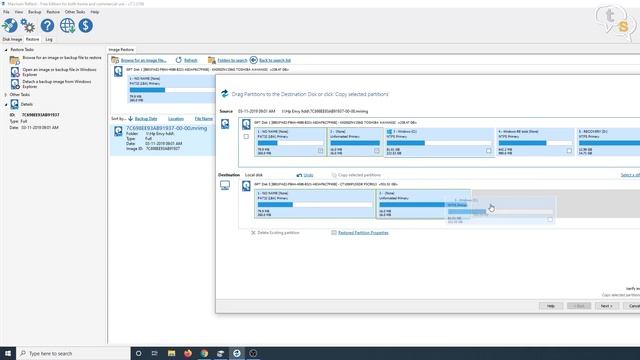The width and height of the screenshot is (640, 360).
Task: Expand the Other Tasks section
Action: (x=6, y=95)
